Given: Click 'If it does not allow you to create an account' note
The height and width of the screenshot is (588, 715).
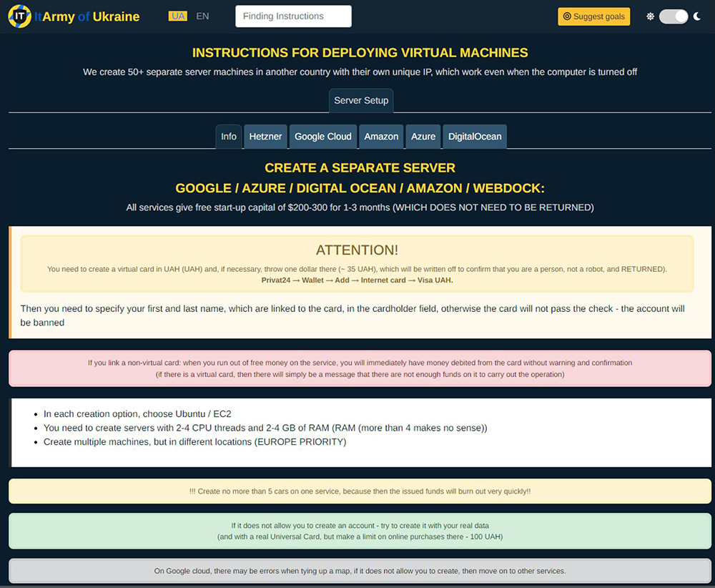Looking at the screenshot, I should click(360, 531).
